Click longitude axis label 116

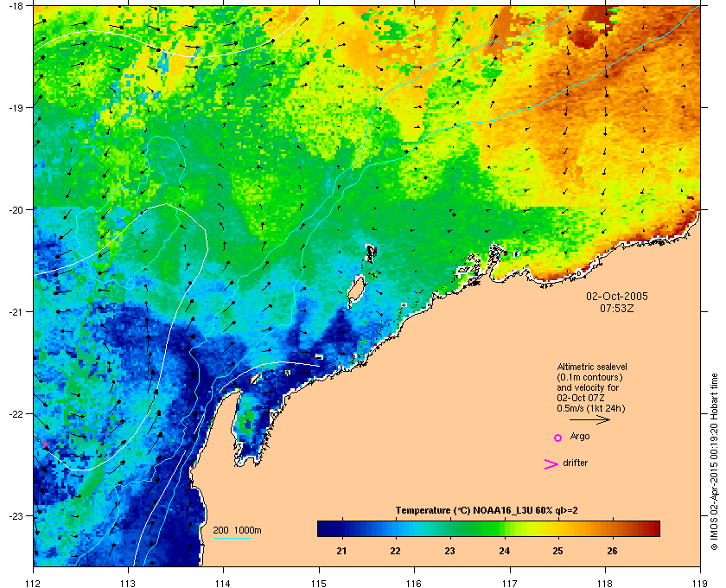pos(414,584)
